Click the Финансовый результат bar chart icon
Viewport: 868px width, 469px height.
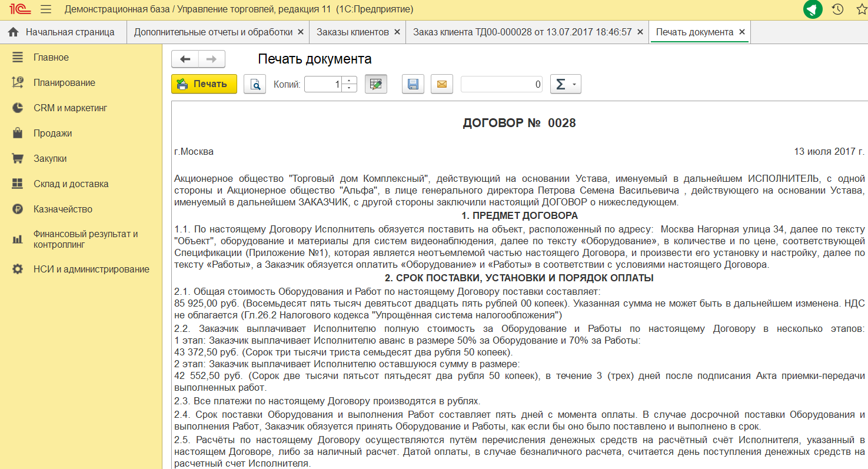point(18,240)
